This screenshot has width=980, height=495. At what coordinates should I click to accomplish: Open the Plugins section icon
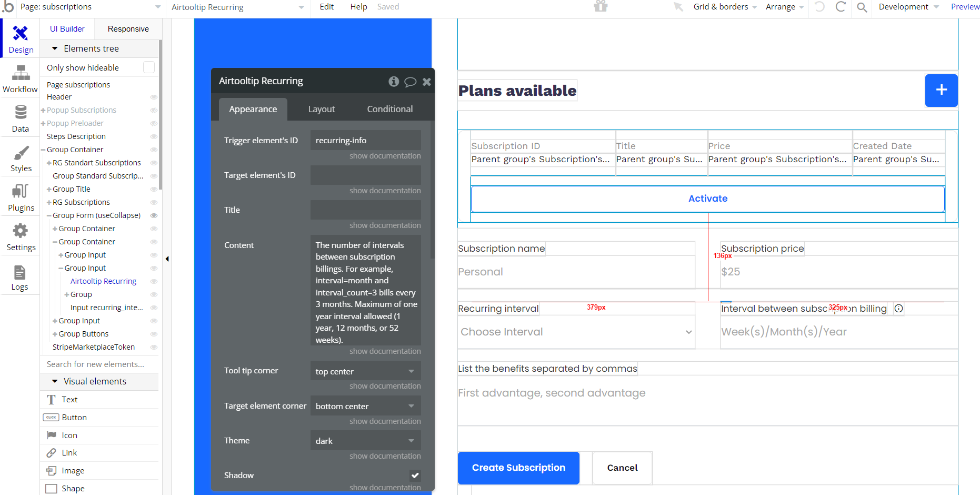pyautogui.click(x=21, y=197)
